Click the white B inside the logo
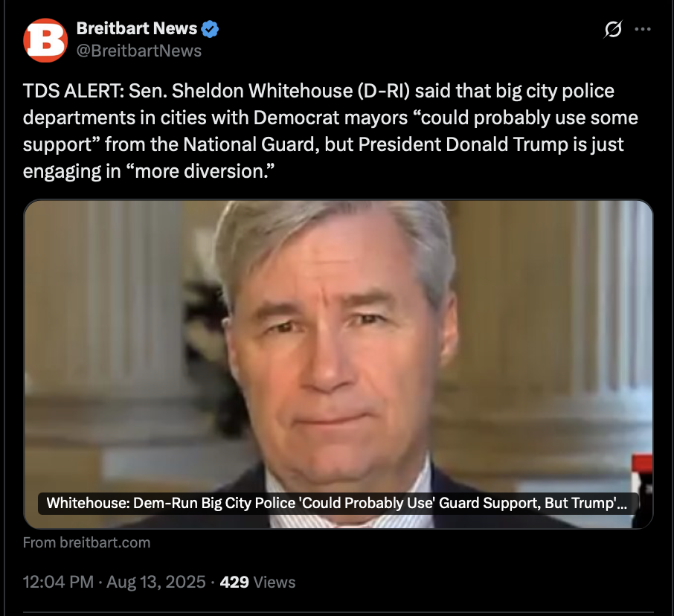 pos(45,40)
